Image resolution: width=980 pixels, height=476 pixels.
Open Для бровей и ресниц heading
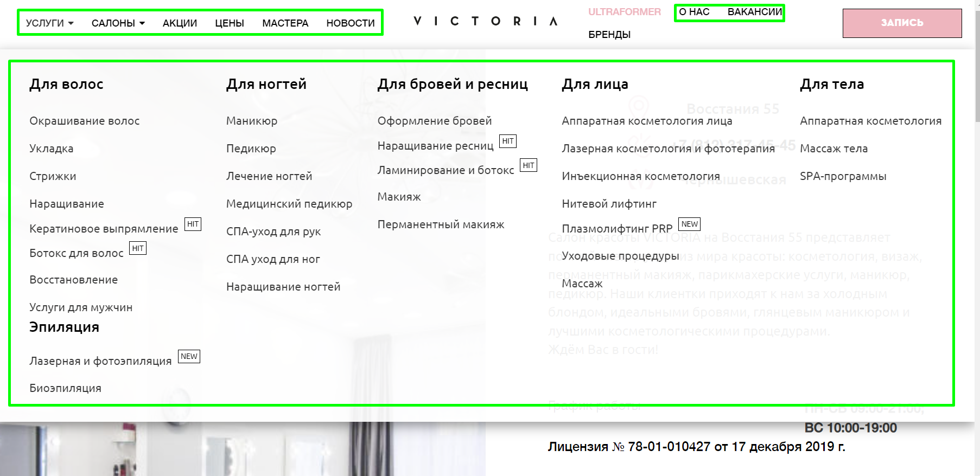[x=453, y=84]
